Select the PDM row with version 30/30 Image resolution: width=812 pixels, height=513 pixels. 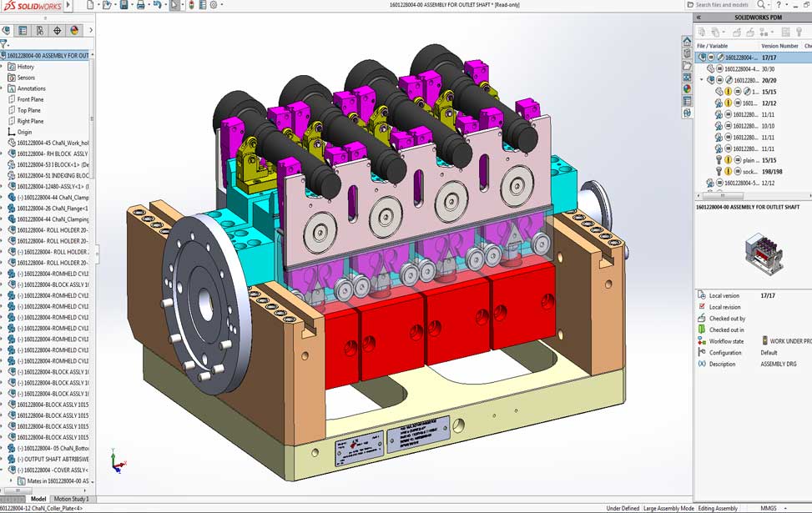click(x=753, y=69)
